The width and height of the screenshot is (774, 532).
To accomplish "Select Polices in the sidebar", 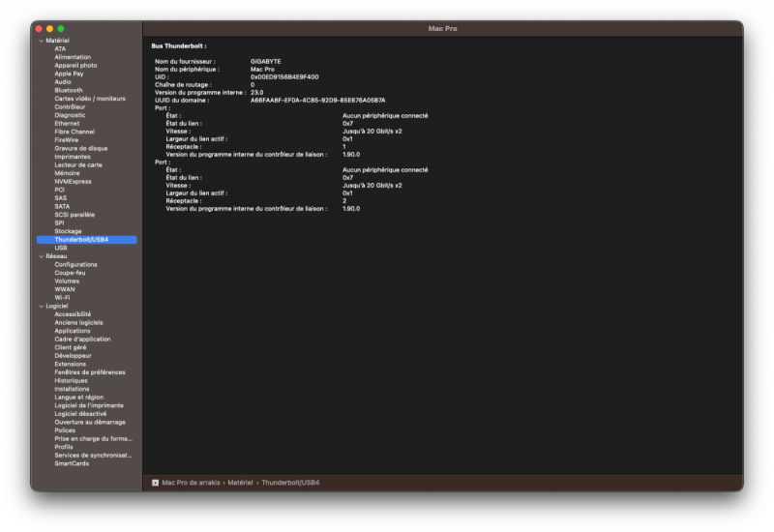I will (x=65, y=430).
